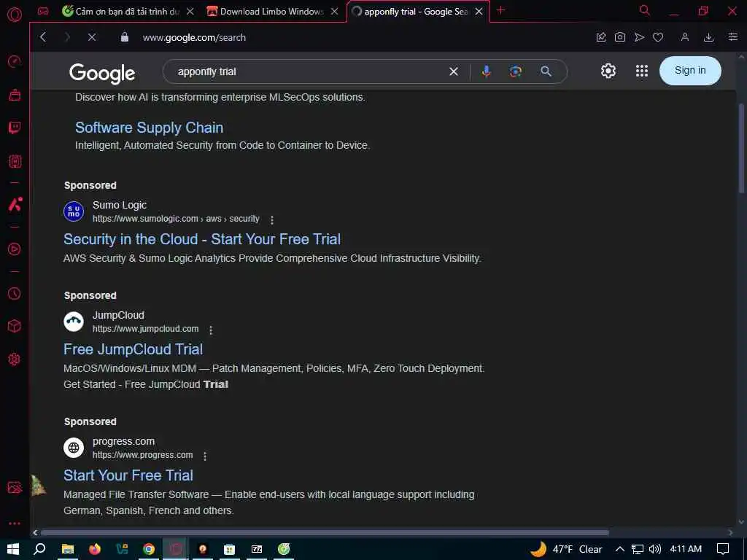Open the Opera menu logo
This screenshot has width=747, height=560.
[15, 15]
